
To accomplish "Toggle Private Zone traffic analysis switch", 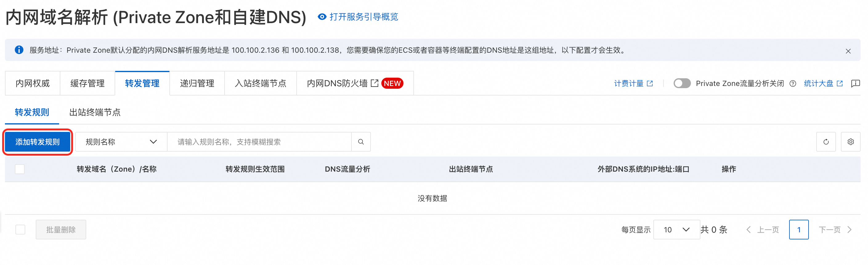I will point(682,83).
